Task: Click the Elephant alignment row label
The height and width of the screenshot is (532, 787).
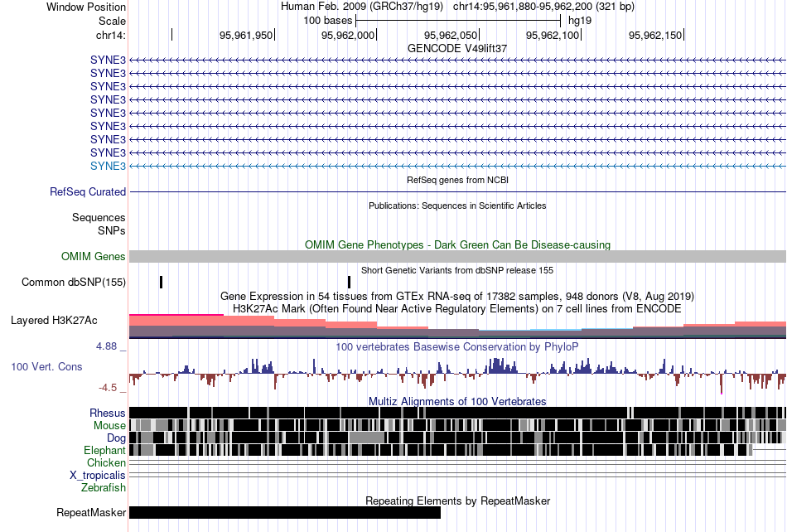Action: (x=104, y=450)
